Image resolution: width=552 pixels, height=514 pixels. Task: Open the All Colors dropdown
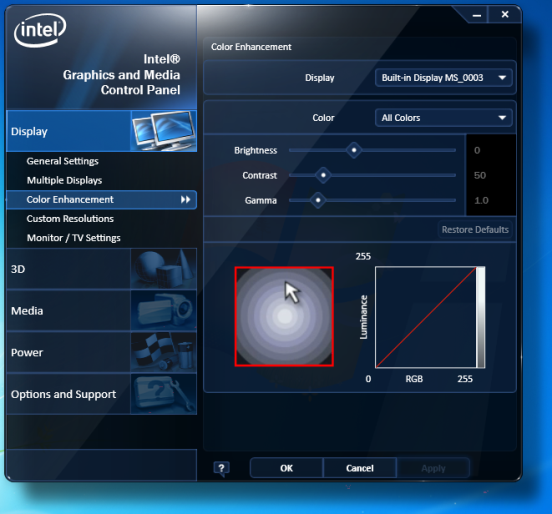[444, 118]
